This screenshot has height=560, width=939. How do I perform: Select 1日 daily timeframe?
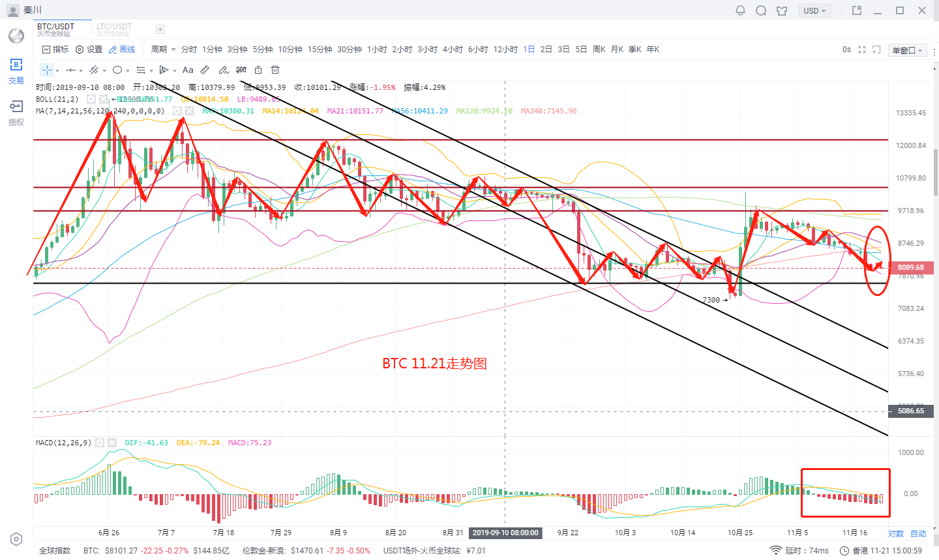(529, 50)
